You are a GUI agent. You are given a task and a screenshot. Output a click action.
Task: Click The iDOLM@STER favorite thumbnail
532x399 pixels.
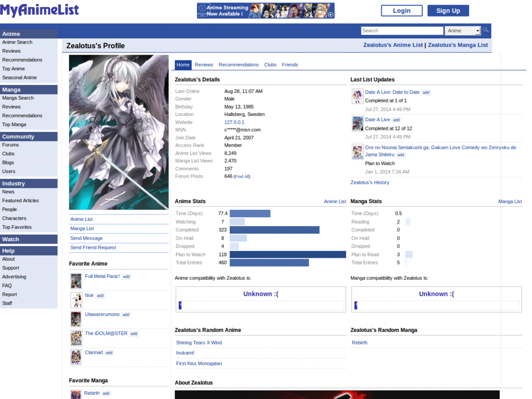coord(75,338)
